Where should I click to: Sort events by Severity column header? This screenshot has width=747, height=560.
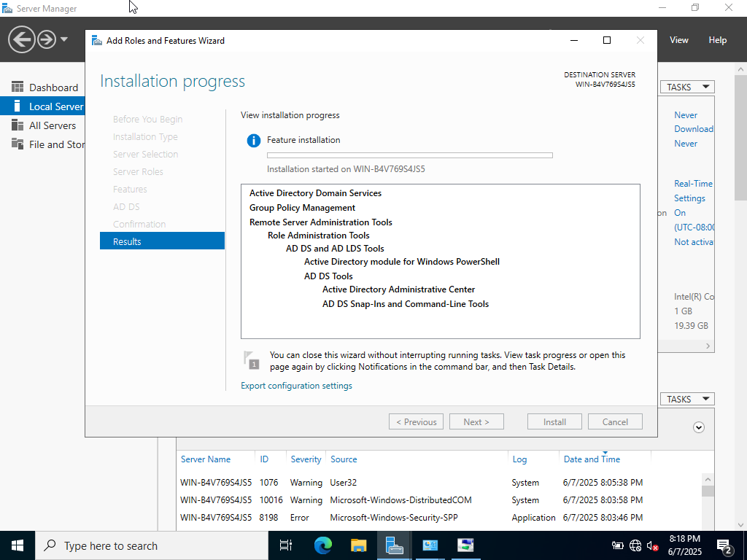(x=306, y=459)
